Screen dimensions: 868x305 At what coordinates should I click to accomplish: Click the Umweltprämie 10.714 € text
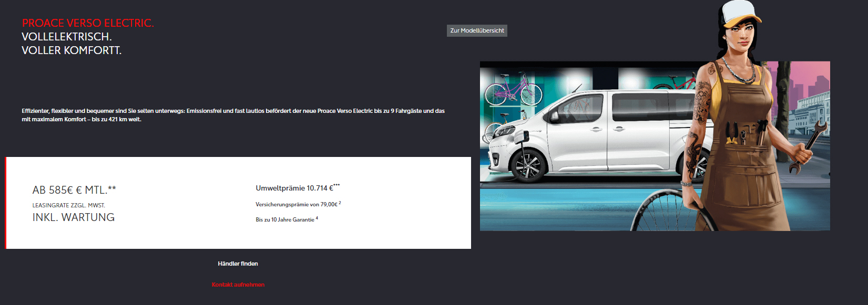(x=294, y=188)
